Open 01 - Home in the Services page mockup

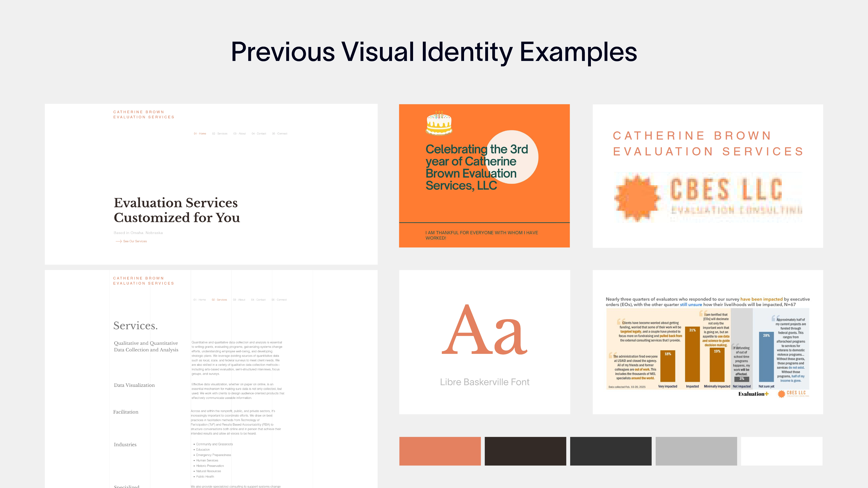coord(200,300)
